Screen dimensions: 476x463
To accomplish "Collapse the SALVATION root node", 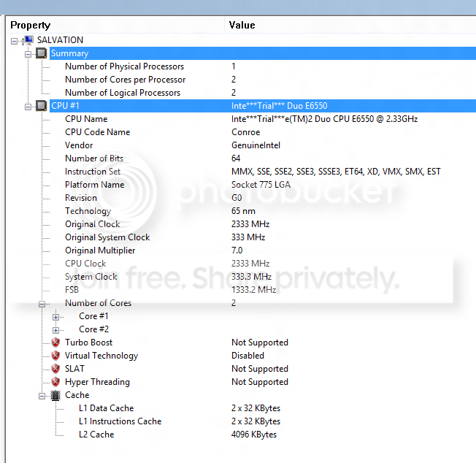I will [14, 41].
